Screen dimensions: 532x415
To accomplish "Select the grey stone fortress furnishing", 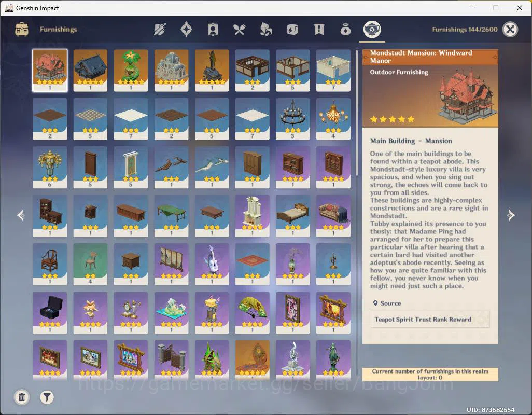I will 171,70.
